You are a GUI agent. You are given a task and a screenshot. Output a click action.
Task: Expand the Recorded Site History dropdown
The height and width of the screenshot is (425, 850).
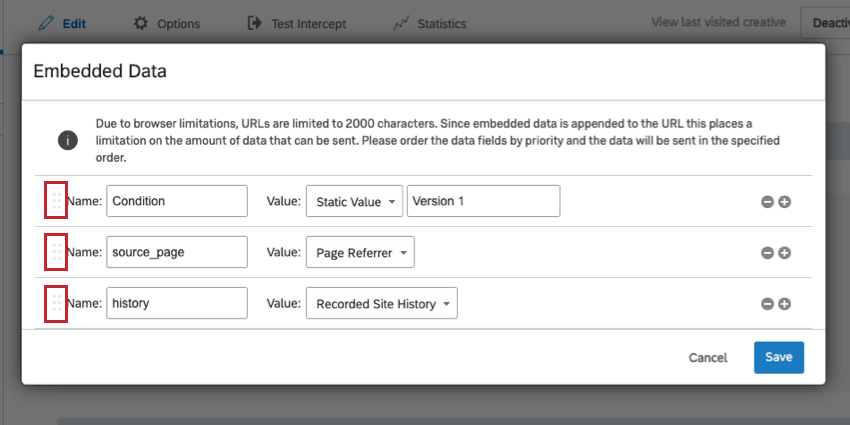(x=381, y=304)
